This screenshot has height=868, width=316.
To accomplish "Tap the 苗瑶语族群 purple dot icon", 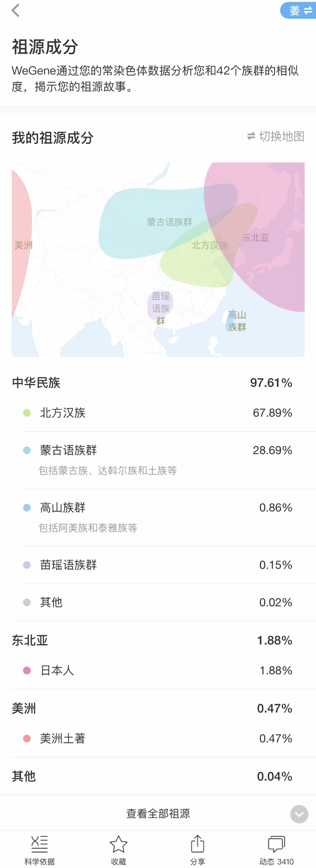I will coord(27,565).
